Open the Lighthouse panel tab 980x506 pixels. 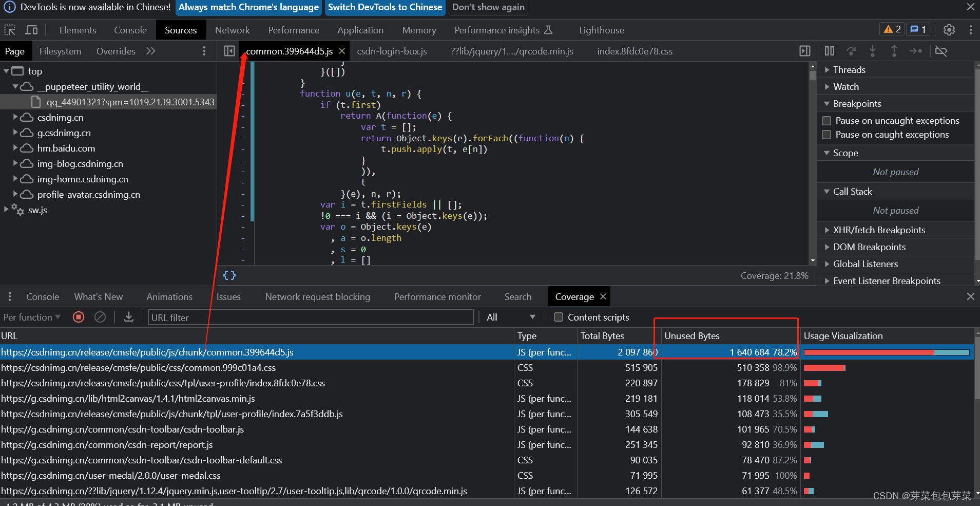[602, 30]
